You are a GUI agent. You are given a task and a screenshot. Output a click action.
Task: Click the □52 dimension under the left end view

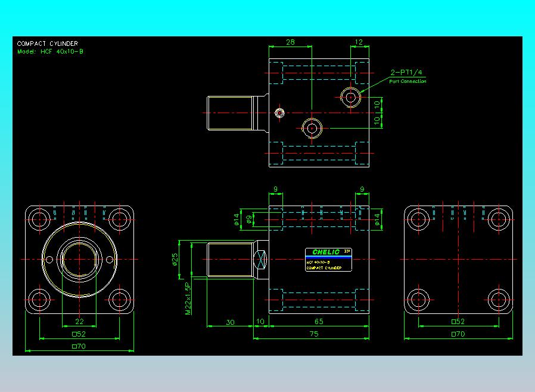(79, 334)
